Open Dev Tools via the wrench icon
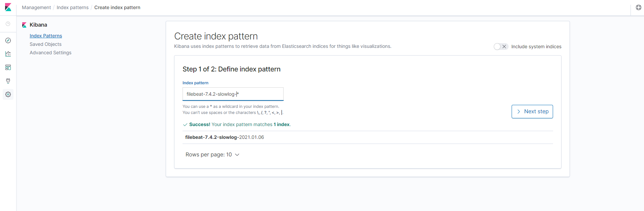Screen dimensions: 644x211 [x=8, y=81]
